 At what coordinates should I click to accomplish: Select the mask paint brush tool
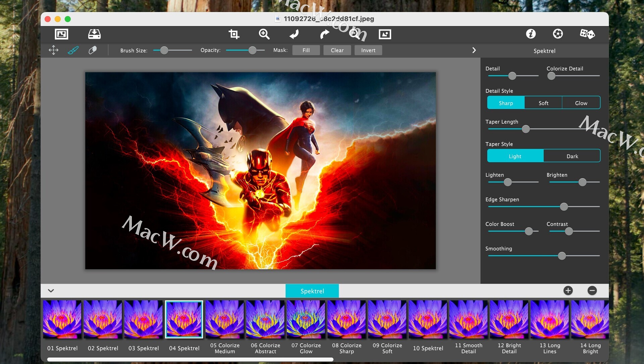click(x=73, y=50)
